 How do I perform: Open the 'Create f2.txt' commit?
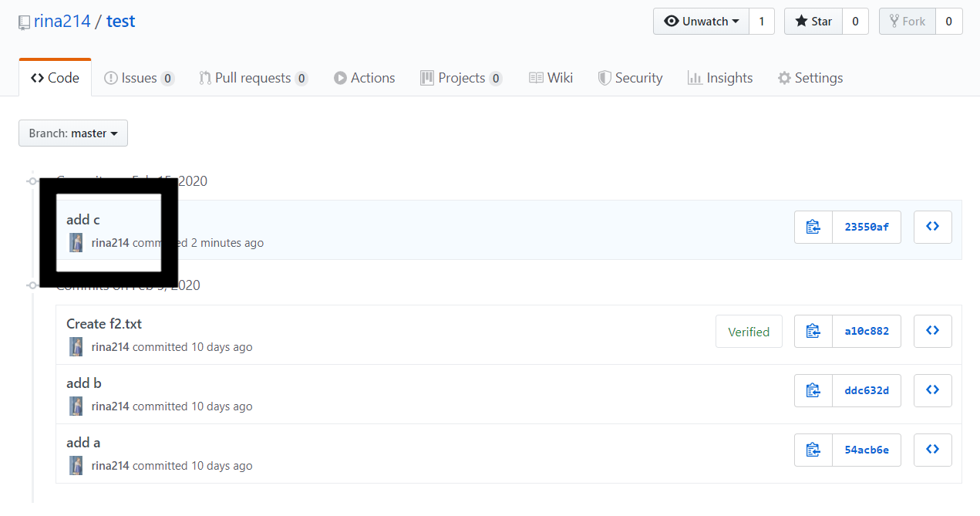[104, 324]
